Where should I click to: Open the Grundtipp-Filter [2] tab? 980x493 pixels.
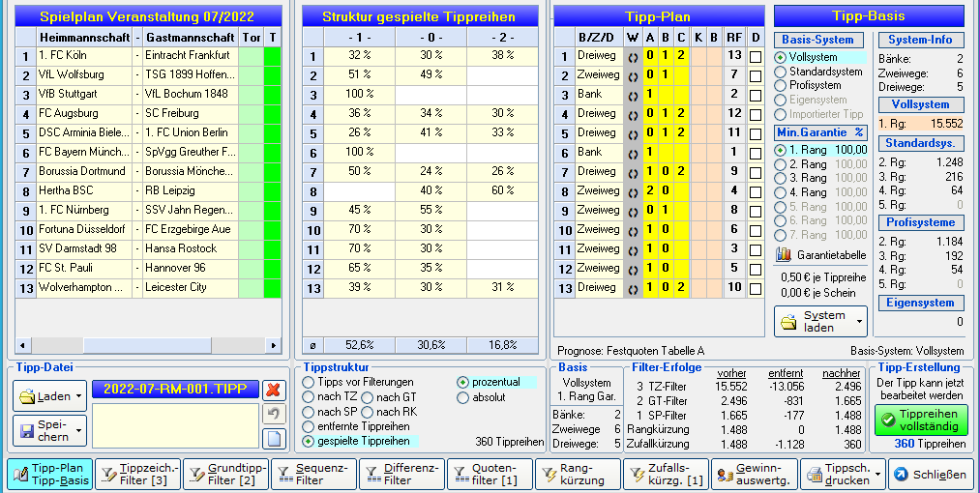[226, 475]
